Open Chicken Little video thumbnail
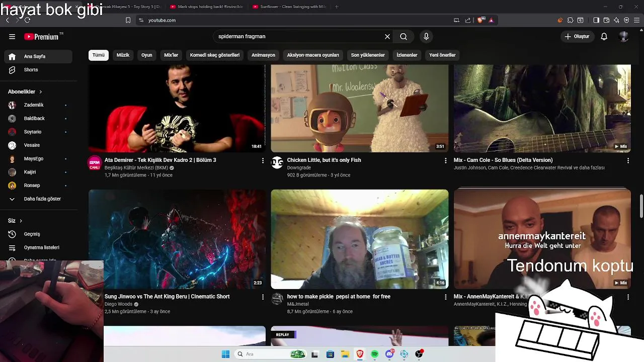 (x=360, y=108)
